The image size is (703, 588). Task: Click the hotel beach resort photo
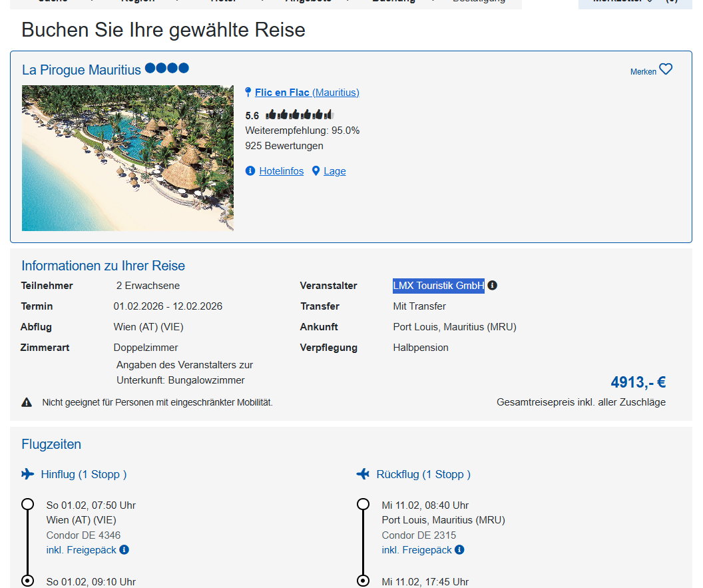[x=128, y=158]
